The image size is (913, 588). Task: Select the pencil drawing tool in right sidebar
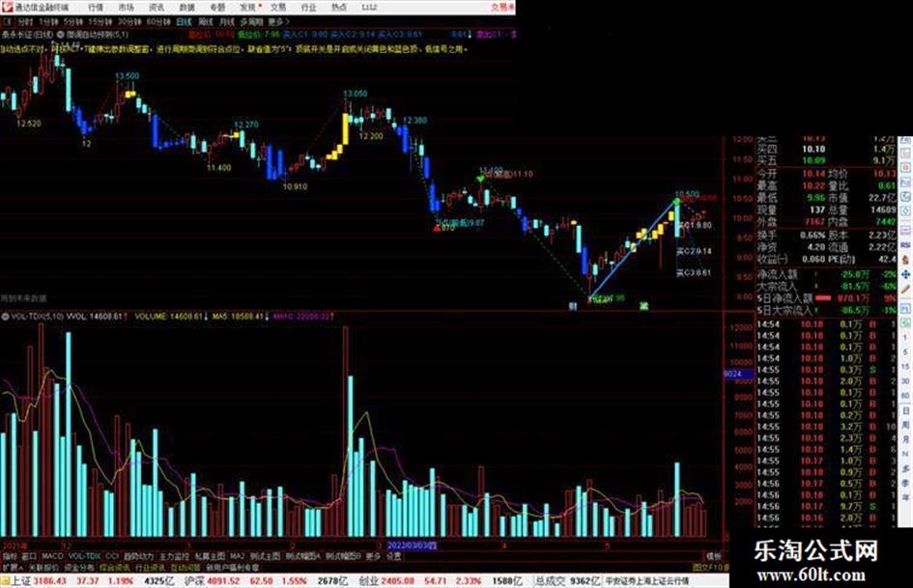(905, 289)
